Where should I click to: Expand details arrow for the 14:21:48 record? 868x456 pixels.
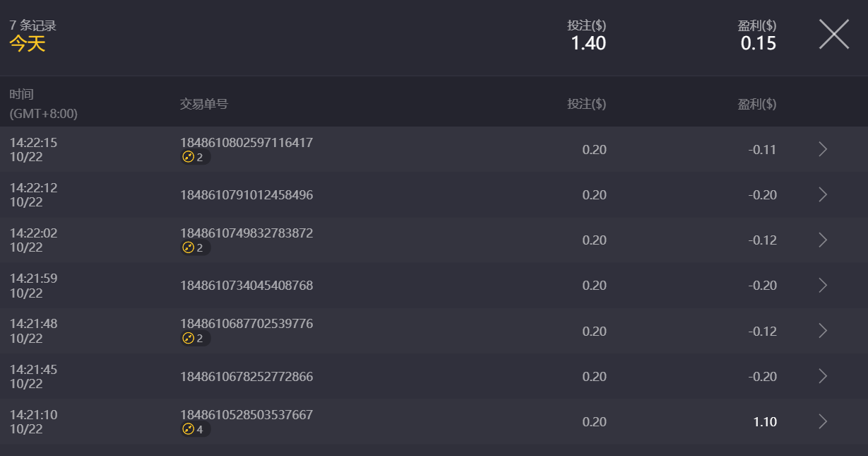822,331
